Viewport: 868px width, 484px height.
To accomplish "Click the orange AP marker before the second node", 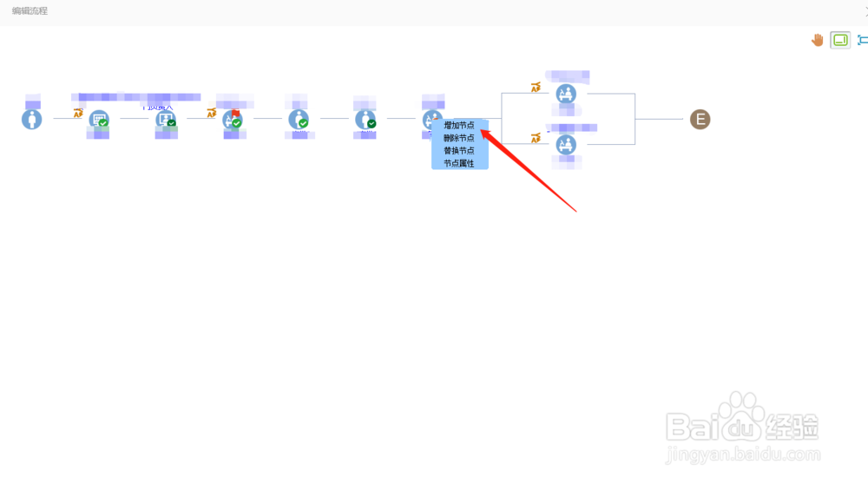I will [78, 113].
